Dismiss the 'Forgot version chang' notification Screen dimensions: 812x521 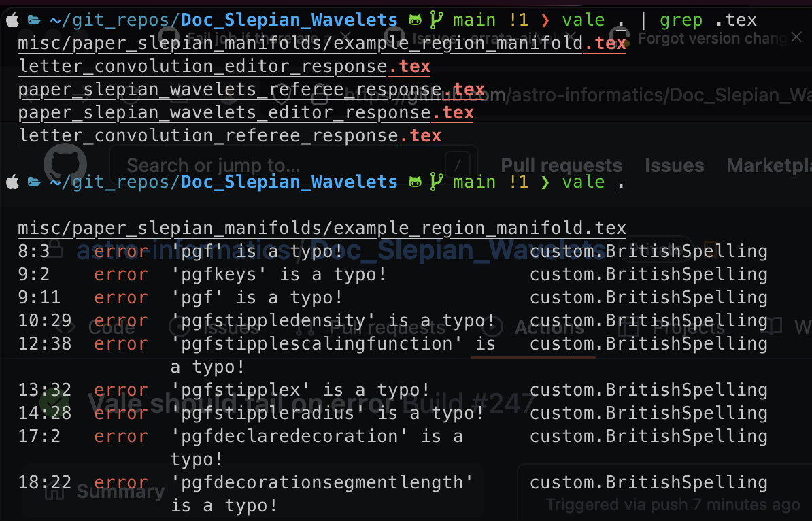click(x=796, y=37)
